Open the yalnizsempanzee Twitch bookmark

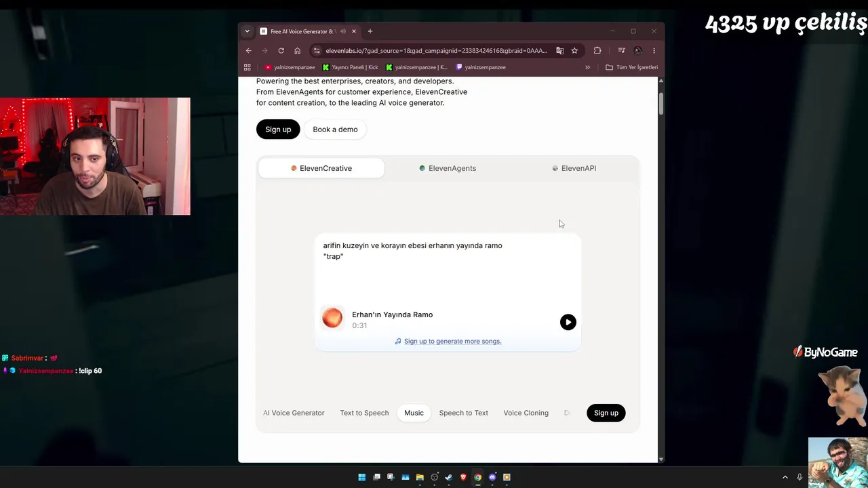[481, 67]
